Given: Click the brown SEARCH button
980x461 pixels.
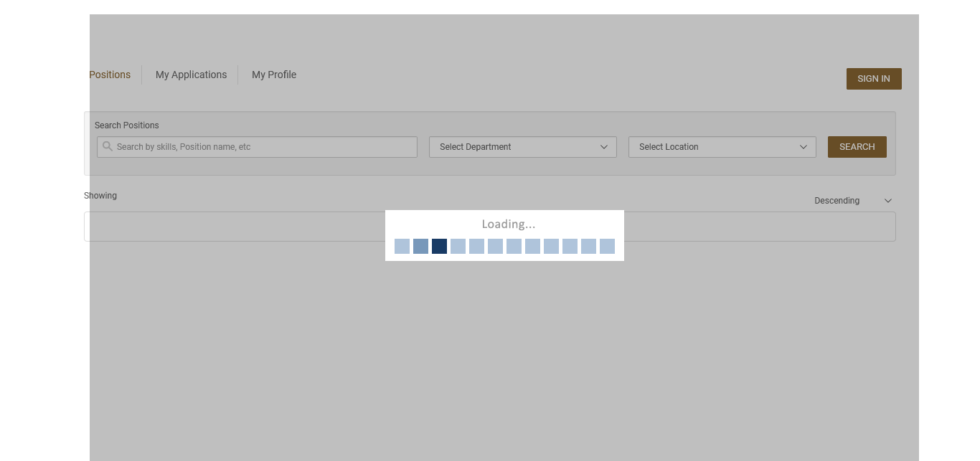Looking at the screenshot, I should [857, 147].
